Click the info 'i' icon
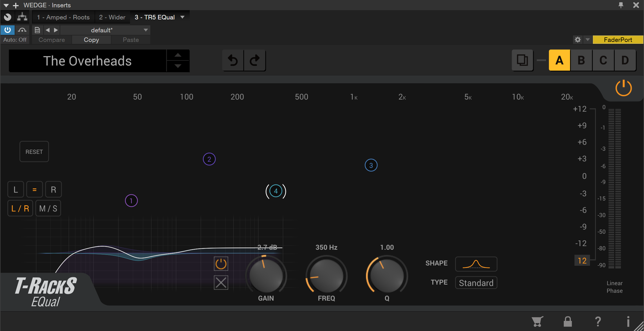The image size is (644, 331). pyautogui.click(x=628, y=321)
